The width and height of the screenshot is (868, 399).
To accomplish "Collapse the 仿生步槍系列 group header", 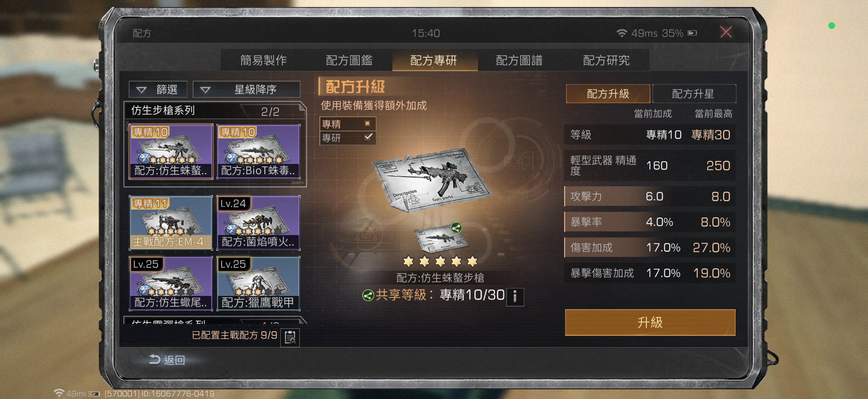I will tap(215, 110).
